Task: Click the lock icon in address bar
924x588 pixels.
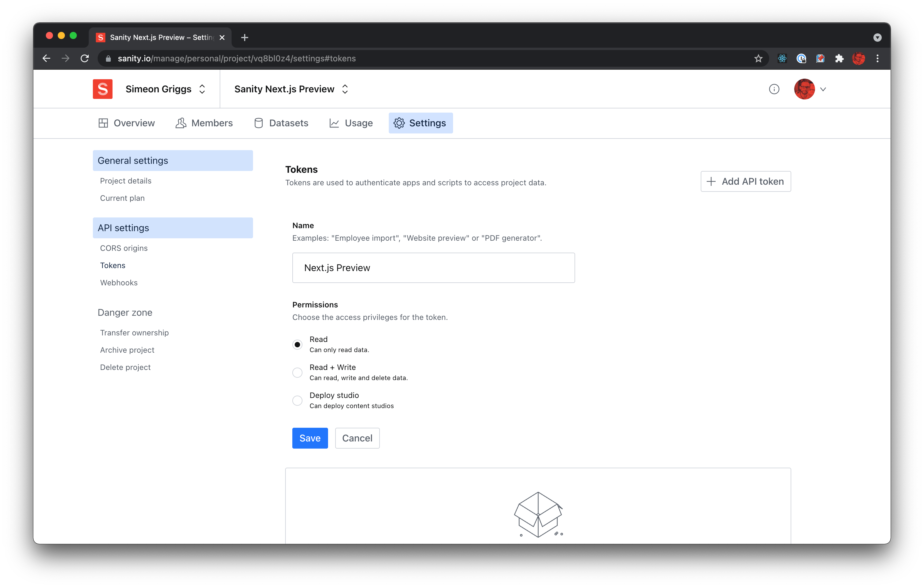Action: point(108,58)
